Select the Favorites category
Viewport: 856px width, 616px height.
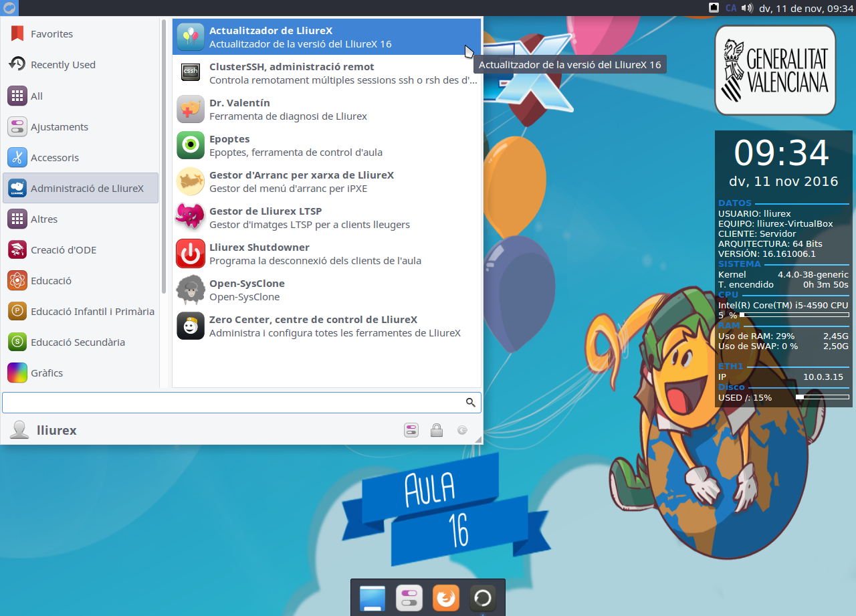pyautogui.click(x=51, y=34)
